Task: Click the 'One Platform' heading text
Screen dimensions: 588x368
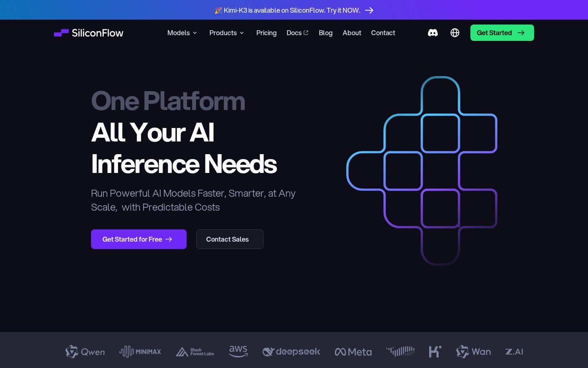Action: coord(168,101)
